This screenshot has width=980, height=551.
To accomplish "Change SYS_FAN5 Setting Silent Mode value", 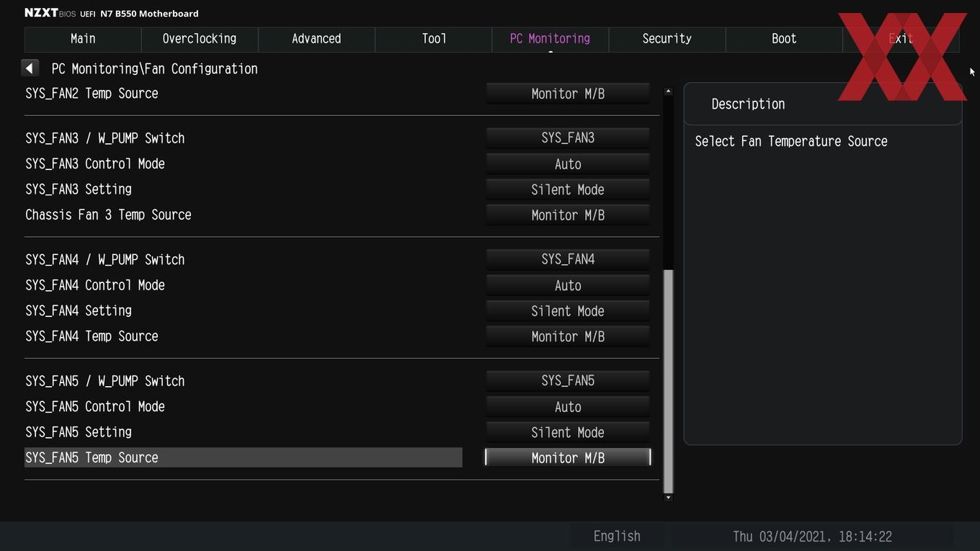I will (x=568, y=432).
